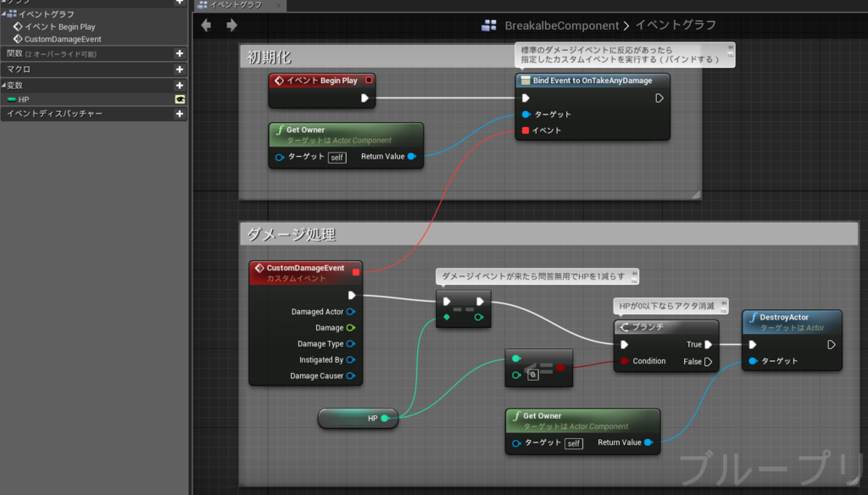The image size is (868, 495).
Task: Click the ターゲット pin on Bind Event node
Action: tap(526, 114)
